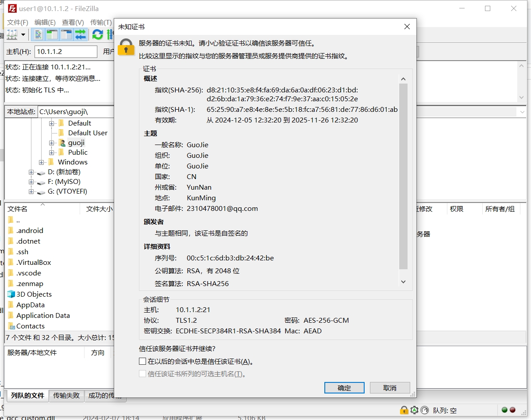Click the disabled 'trust alternative hostnames' checkbox
531x420 pixels.
tap(142, 374)
